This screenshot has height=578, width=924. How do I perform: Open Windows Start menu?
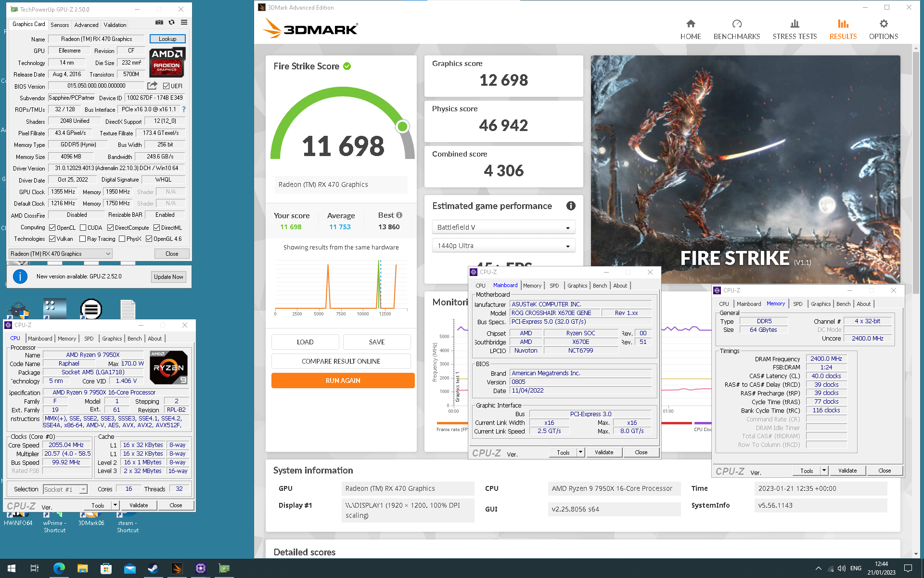[12, 568]
